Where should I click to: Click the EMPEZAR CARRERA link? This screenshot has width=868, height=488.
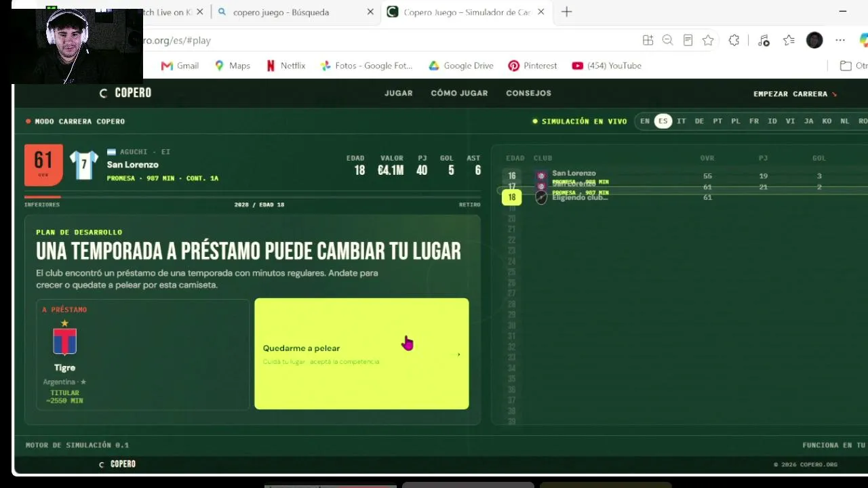coord(795,94)
